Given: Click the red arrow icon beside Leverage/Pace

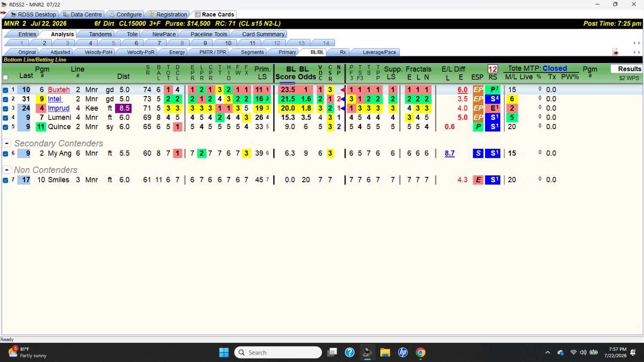Looking at the screenshot, I should (616, 52).
